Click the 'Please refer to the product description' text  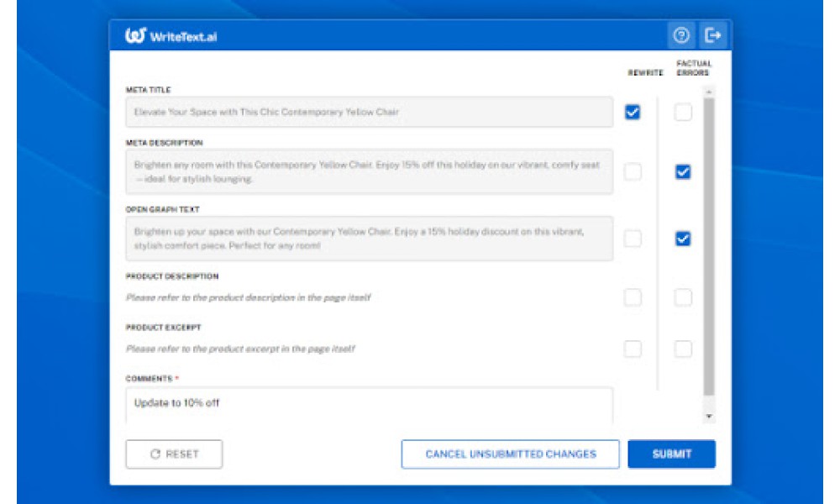pyautogui.click(x=248, y=297)
